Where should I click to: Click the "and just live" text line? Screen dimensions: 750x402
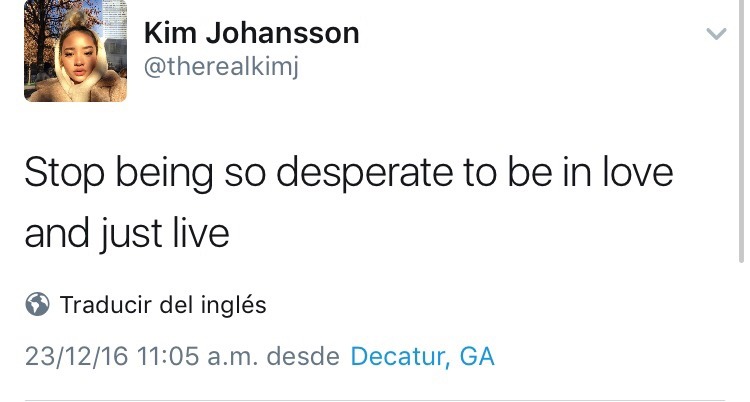click(126, 233)
